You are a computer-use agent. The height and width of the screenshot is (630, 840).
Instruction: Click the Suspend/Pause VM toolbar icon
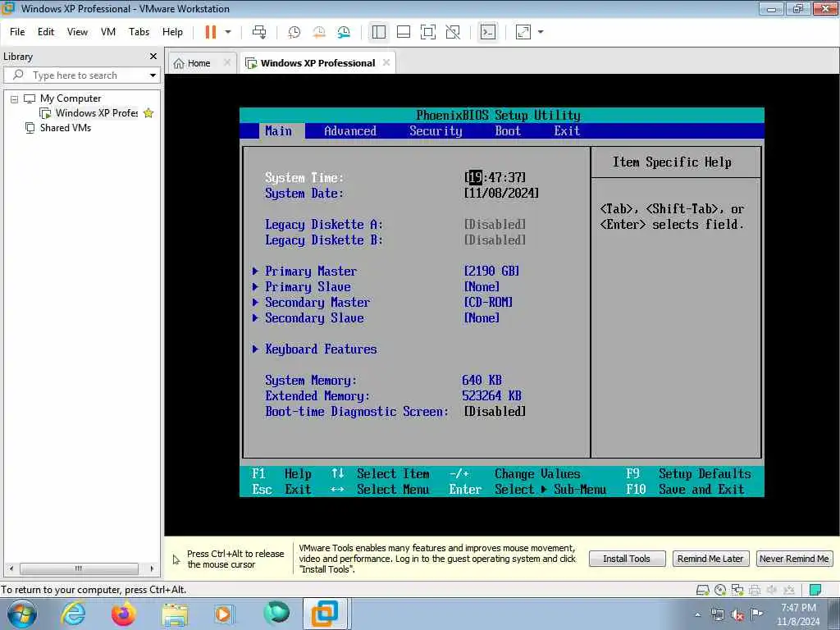211,32
